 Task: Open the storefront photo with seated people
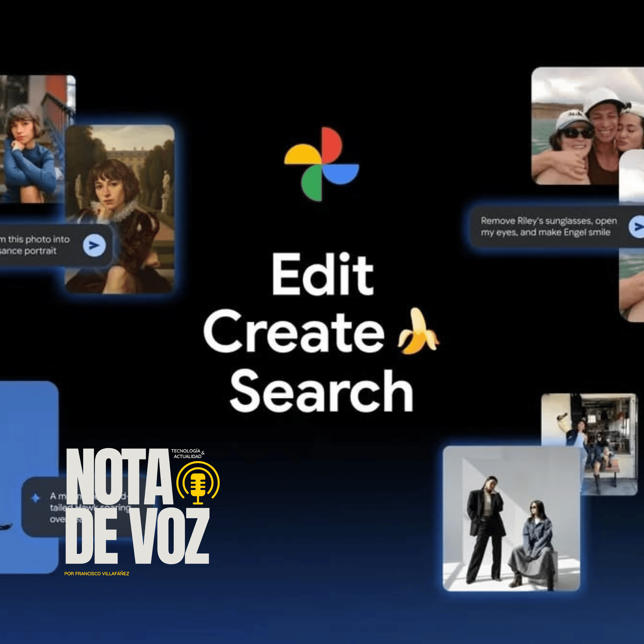point(589,444)
